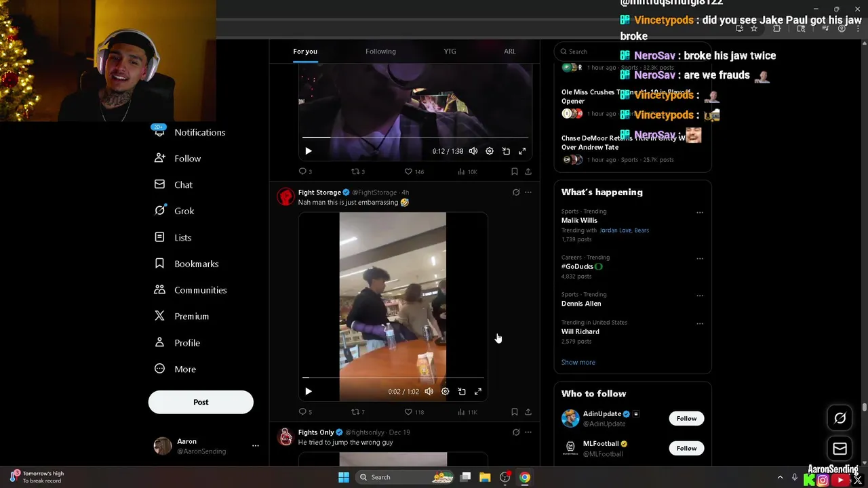868x488 pixels.
Task: Bookmark the top post with 10K views
Action: point(515,171)
